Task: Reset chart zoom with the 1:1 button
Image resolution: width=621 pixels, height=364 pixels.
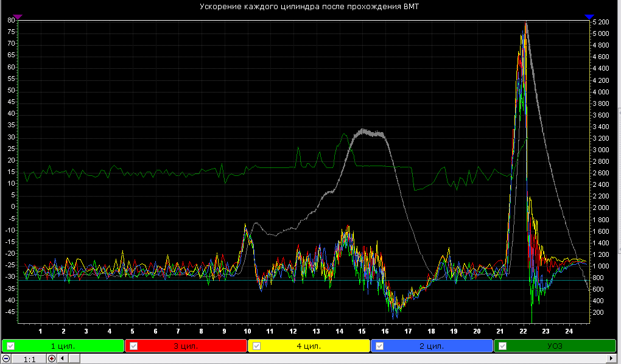Action: (x=29, y=359)
